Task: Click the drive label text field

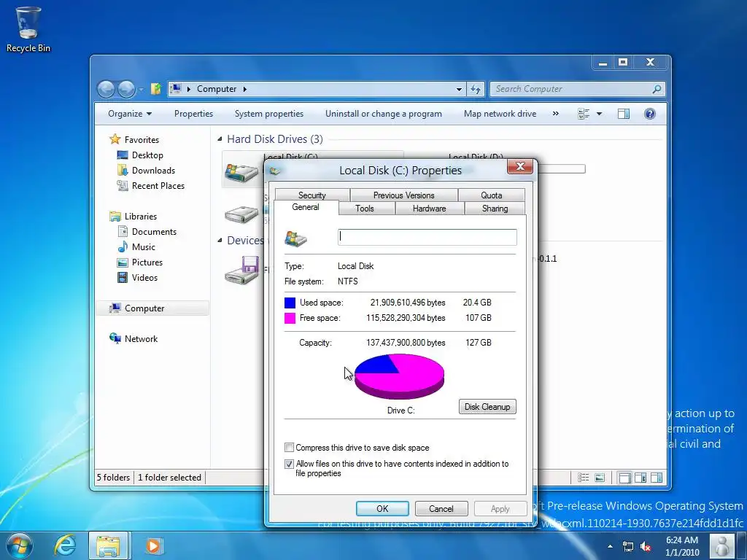Action: 427,238
